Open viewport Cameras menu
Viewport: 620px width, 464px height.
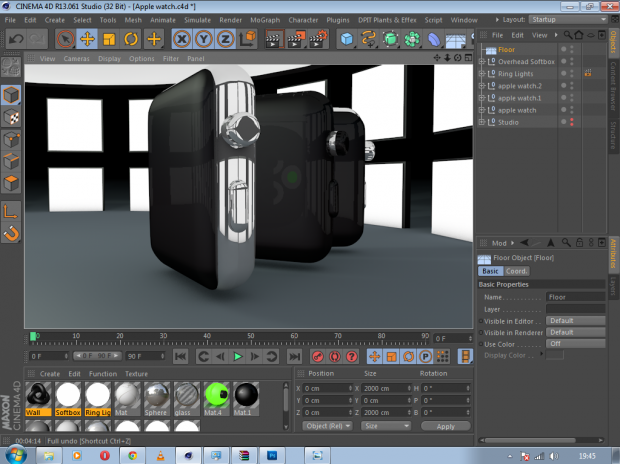pos(76,59)
